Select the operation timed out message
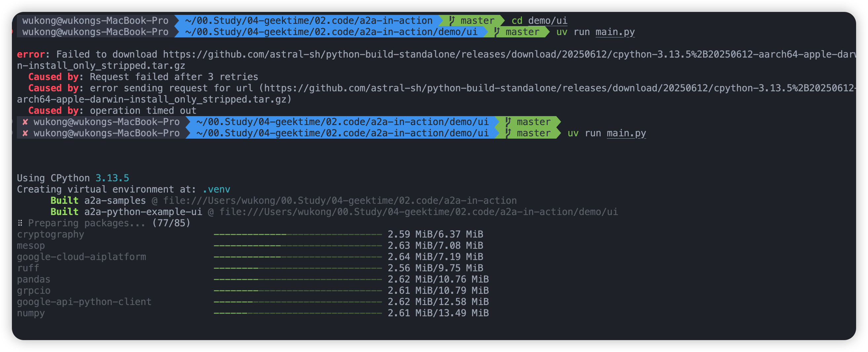The image size is (868, 352). tap(143, 110)
